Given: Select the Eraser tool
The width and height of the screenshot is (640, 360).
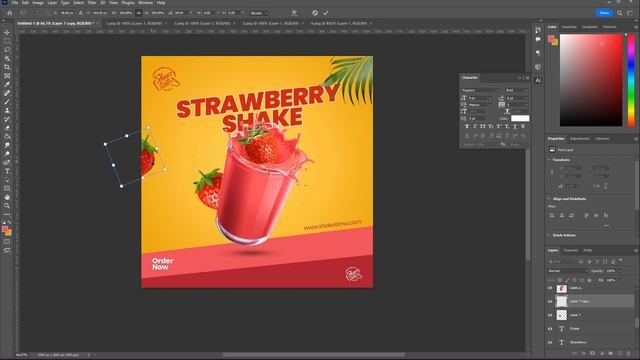Looking at the screenshot, I should tap(7, 128).
